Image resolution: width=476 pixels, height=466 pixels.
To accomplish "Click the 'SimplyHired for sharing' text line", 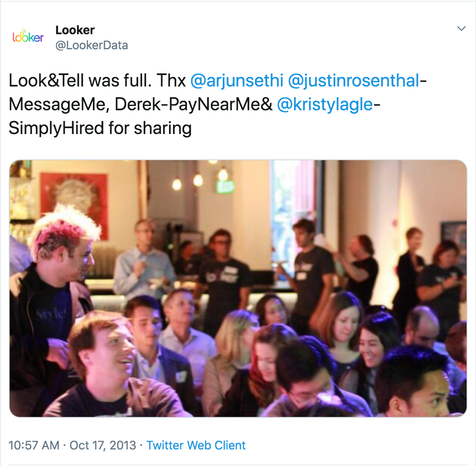I will 100,128.
